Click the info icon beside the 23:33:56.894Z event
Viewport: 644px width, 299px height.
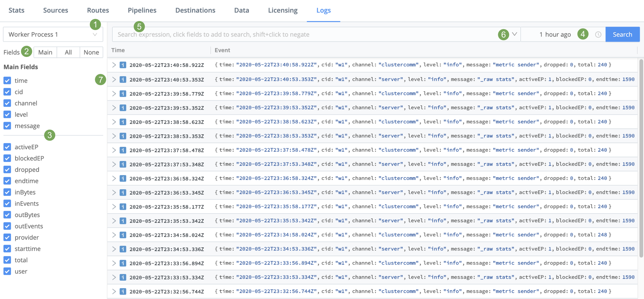(123, 263)
